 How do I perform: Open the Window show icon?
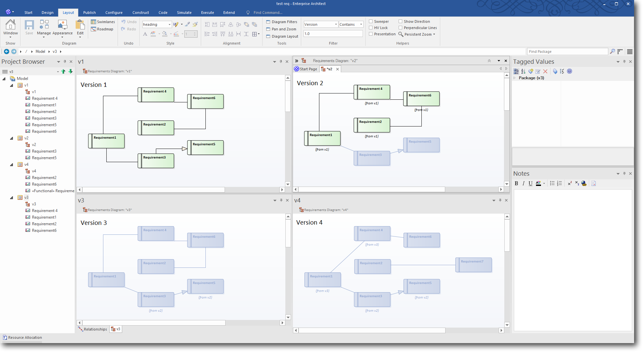(x=11, y=26)
